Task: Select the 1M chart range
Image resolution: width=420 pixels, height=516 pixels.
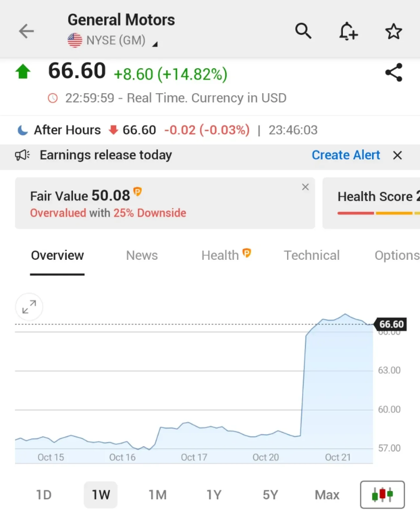Action: point(157,495)
